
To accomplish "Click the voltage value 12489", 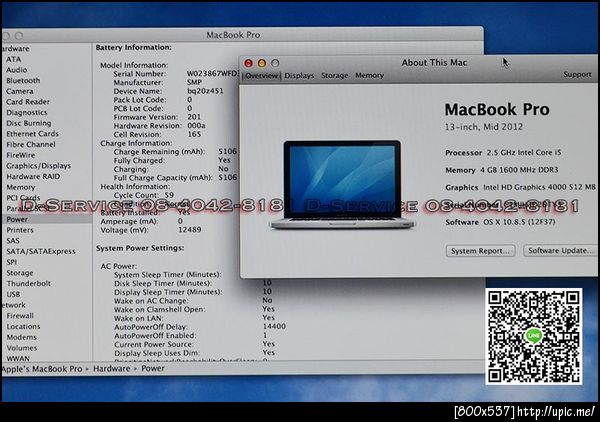I will point(190,230).
